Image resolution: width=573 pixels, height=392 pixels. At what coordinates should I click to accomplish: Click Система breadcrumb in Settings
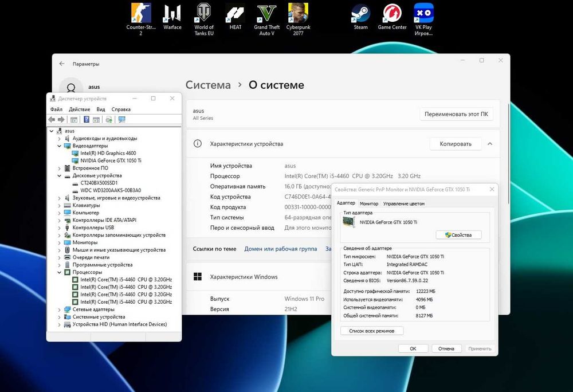(208, 85)
